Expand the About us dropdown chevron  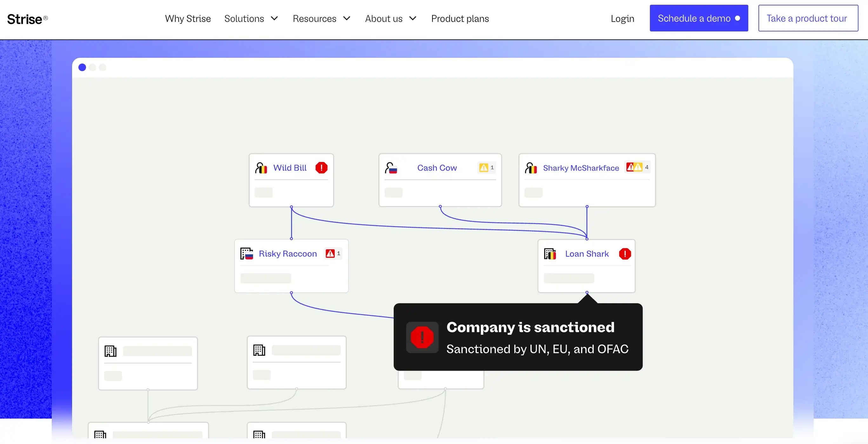tap(413, 18)
